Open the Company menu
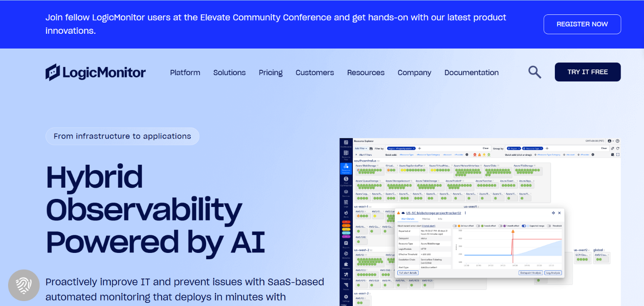The image size is (644, 306). pyautogui.click(x=414, y=72)
